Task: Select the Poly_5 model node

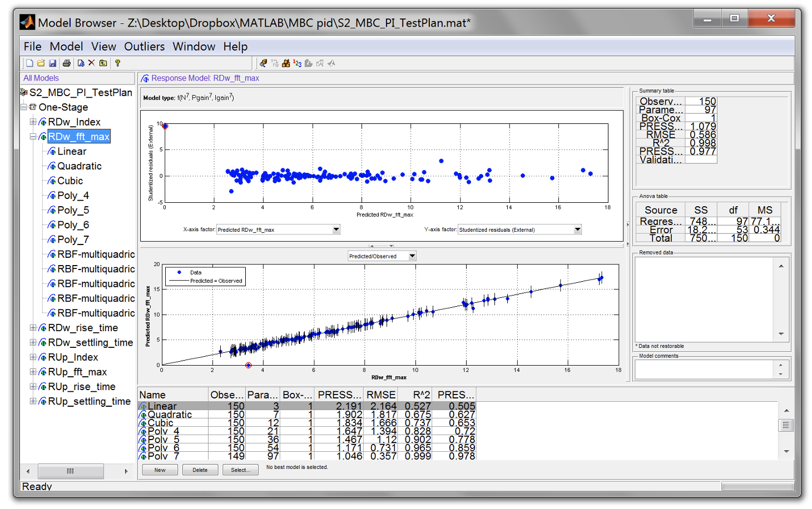Action: (x=73, y=210)
